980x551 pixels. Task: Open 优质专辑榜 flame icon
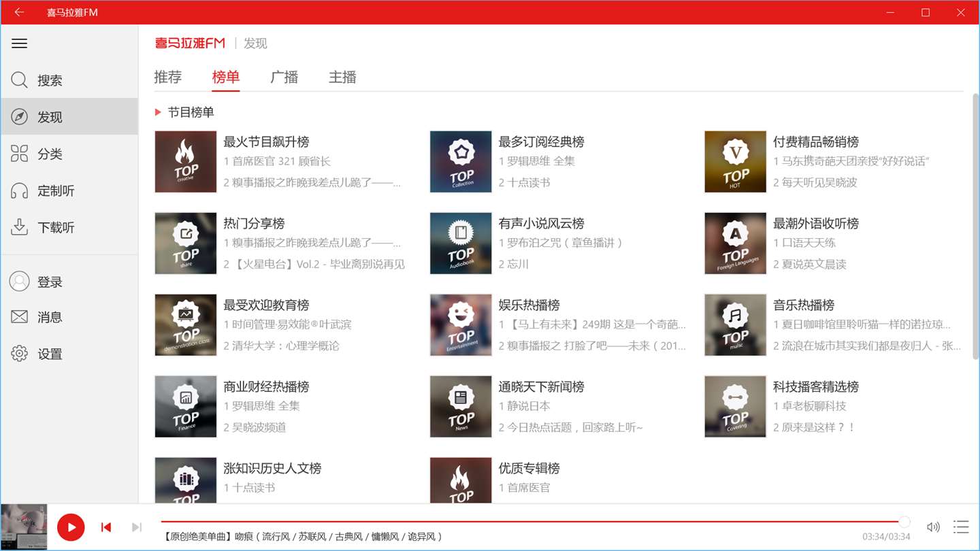[461, 480]
